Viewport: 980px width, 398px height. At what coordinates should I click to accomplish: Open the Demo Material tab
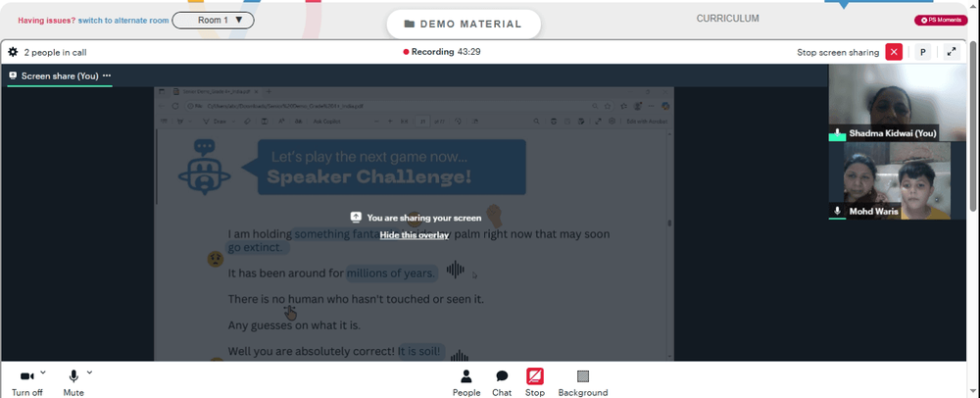click(x=464, y=25)
